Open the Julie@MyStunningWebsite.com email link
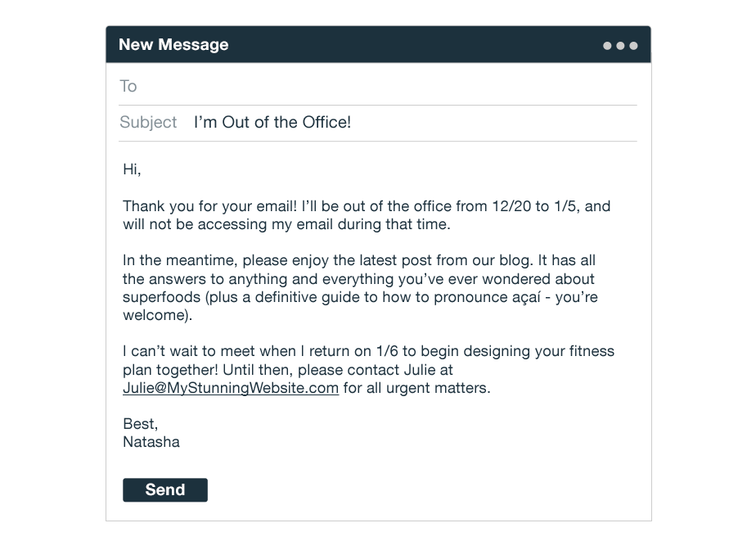 (x=231, y=388)
